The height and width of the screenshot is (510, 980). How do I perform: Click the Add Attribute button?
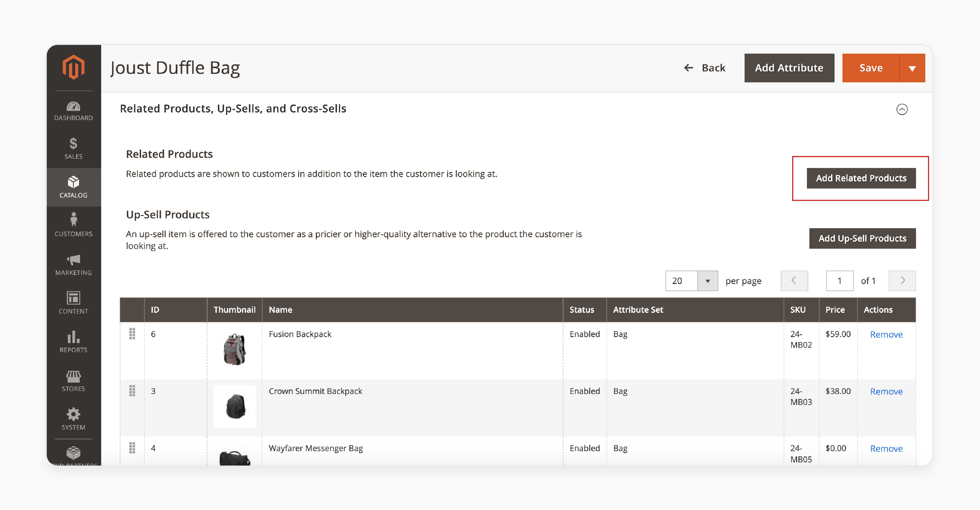[x=789, y=68]
